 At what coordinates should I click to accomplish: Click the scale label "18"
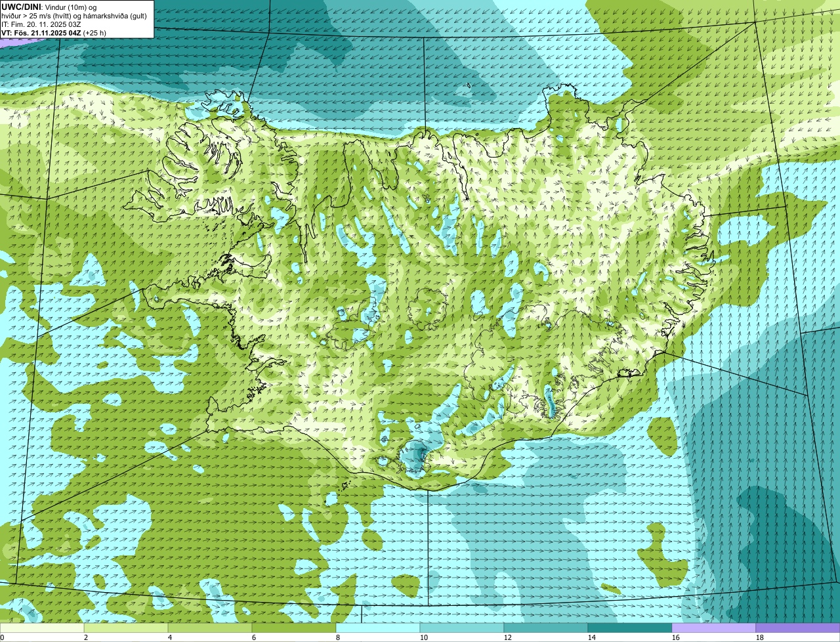click(760, 637)
